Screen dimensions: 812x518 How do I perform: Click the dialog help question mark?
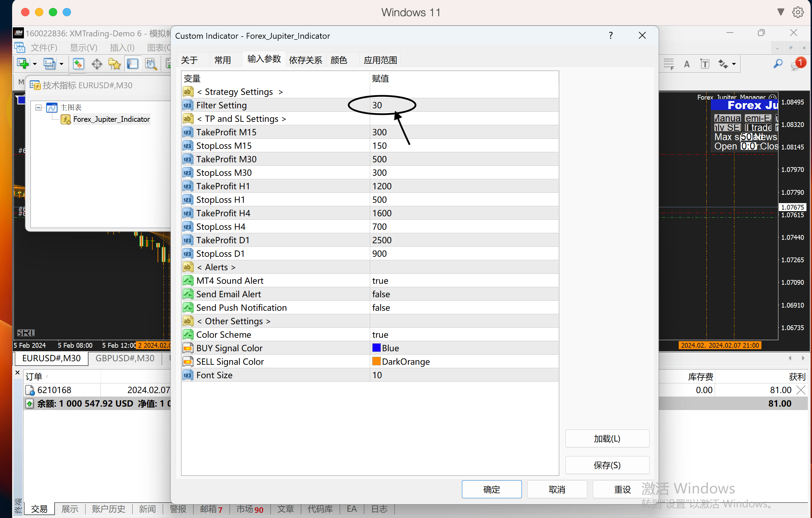coord(611,35)
